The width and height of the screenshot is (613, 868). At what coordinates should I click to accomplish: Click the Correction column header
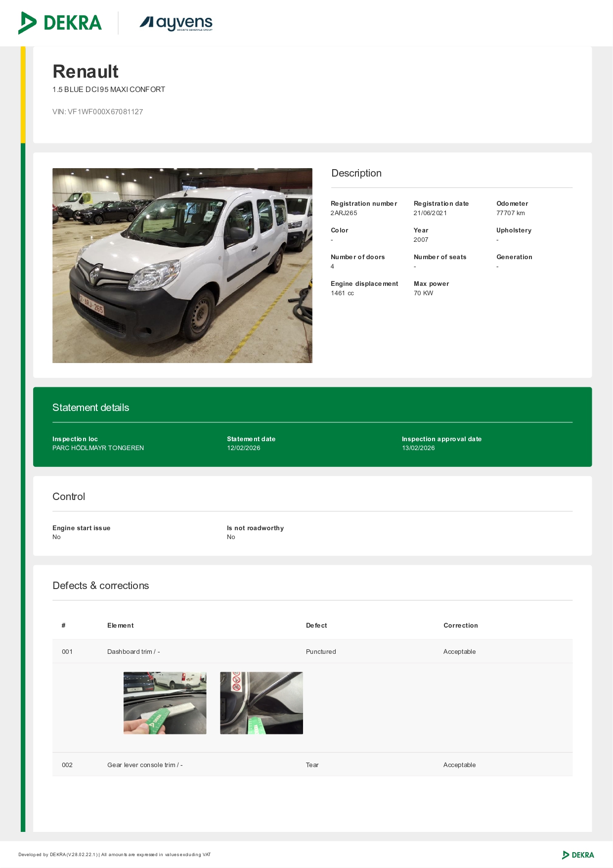tap(460, 625)
